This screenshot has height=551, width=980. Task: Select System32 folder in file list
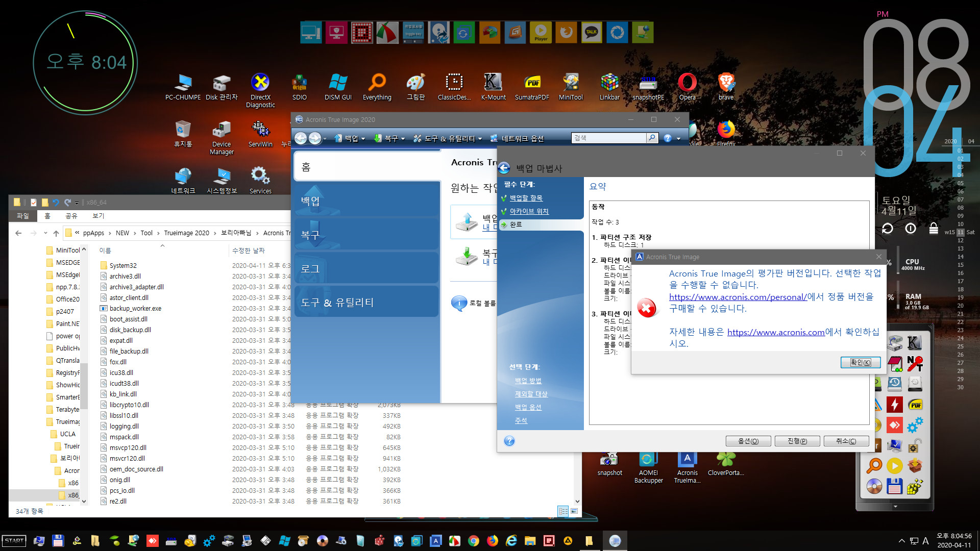pos(123,265)
